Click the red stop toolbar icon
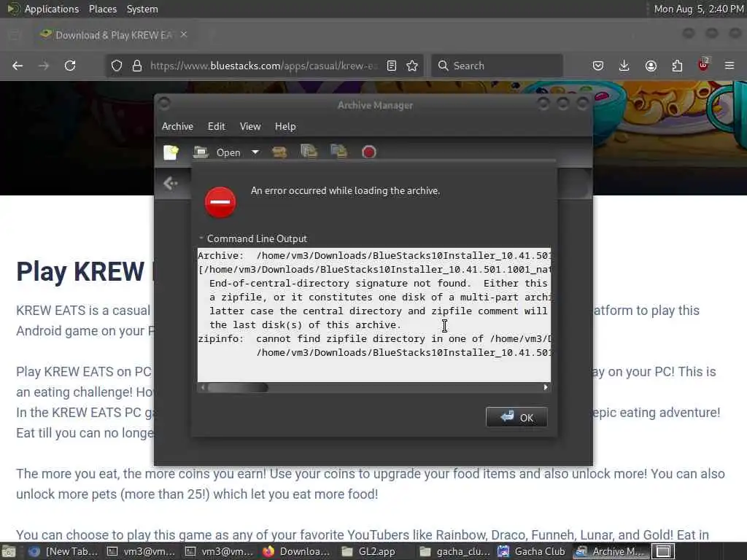The height and width of the screenshot is (560, 747). coord(368,152)
